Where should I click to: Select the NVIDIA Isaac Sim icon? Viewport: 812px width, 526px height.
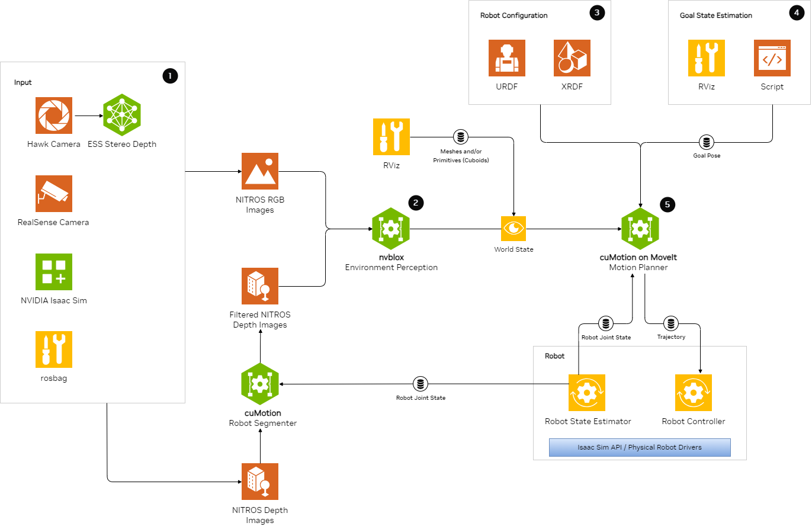click(54, 272)
